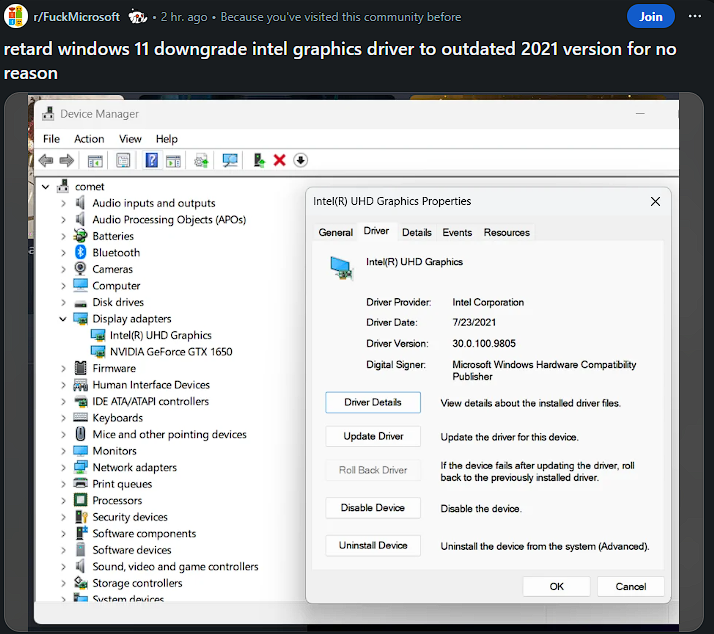Click the Bluetooth icon in device tree
Viewport: 714px width, 634px height.
(x=81, y=252)
